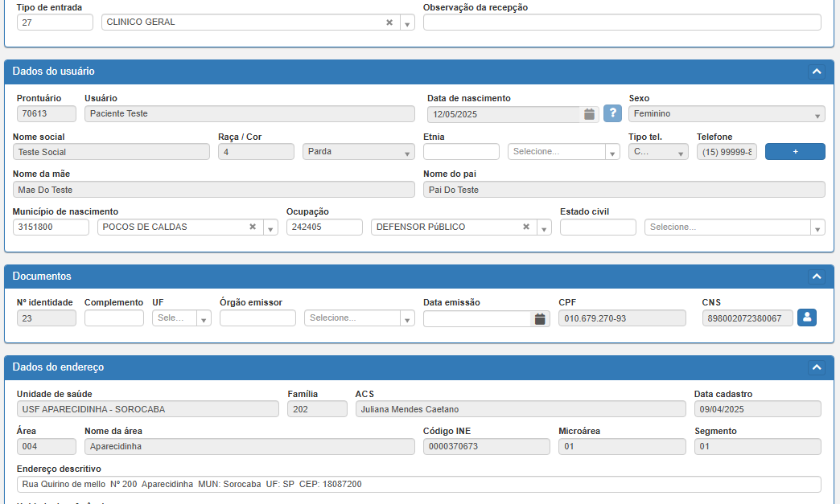Click the Complemento input field
The height and width of the screenshot is (504, 840).
(113, 318)
